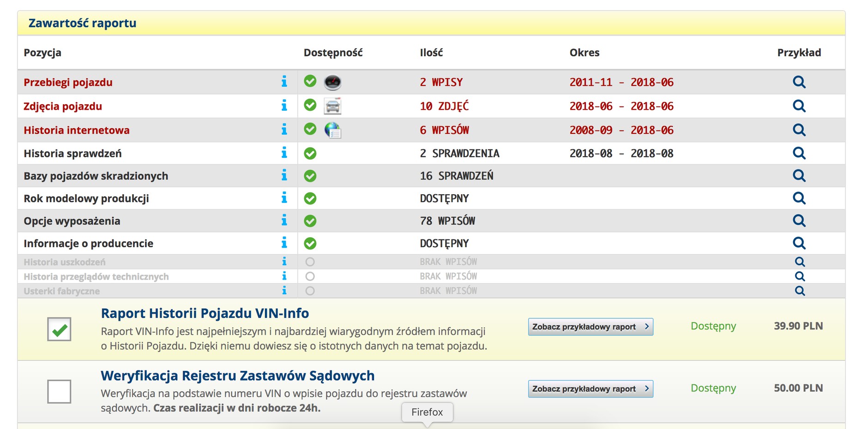Screen dimensions: 868x429
Task: Uncheck the Raport Historii Pojazdu VIN-Info checkbox
Action: (x=59, y=328)
